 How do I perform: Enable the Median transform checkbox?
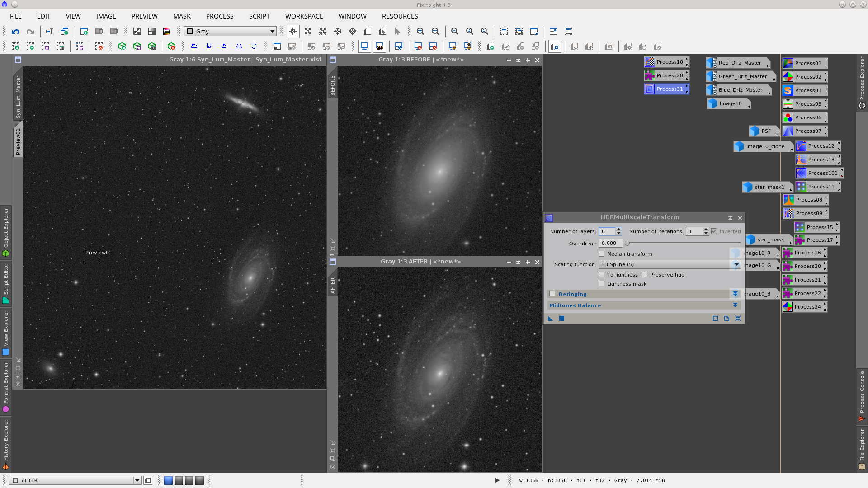click(602, 253)
